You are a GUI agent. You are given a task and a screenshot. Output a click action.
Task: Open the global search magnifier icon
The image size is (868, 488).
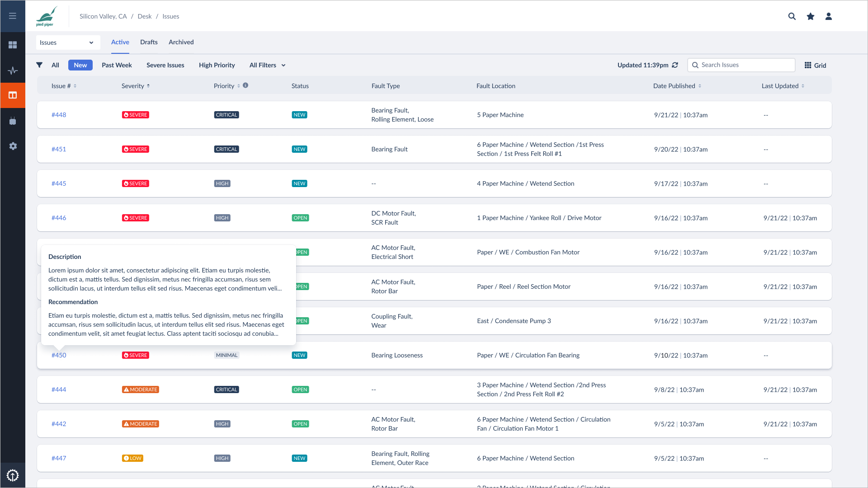pos(792,16)
